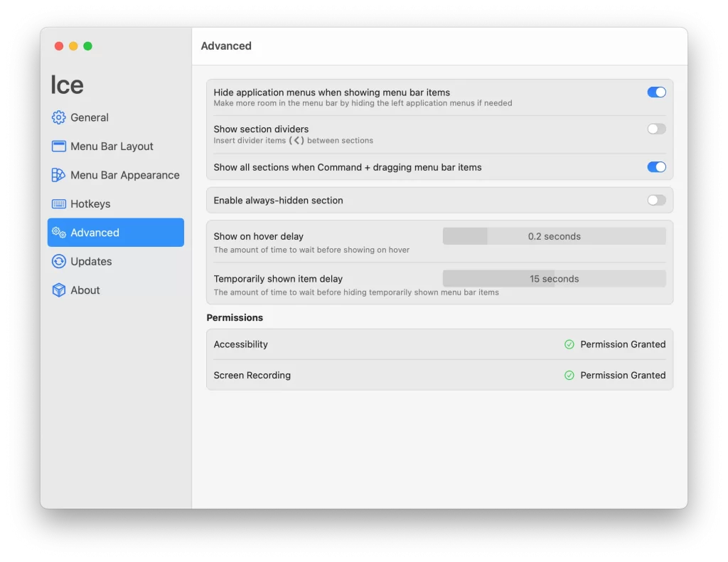Enable Show section dividers switch

click(656, 129)
